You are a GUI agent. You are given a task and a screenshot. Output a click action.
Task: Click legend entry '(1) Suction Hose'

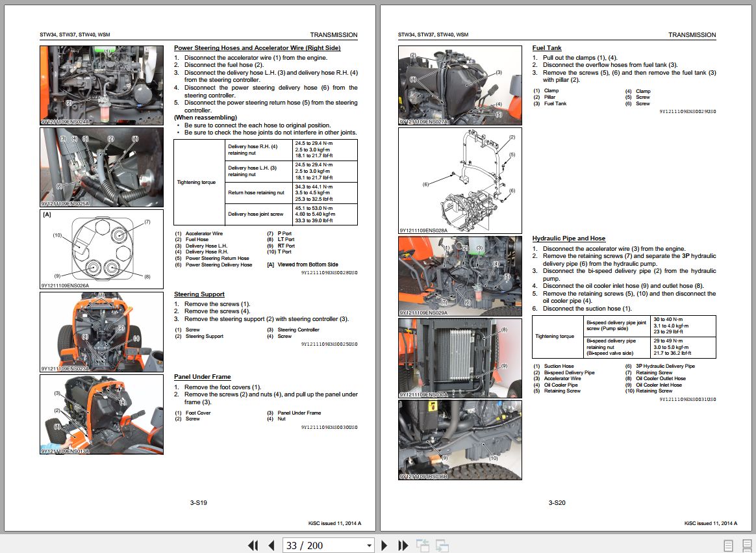tap(553, 367)
